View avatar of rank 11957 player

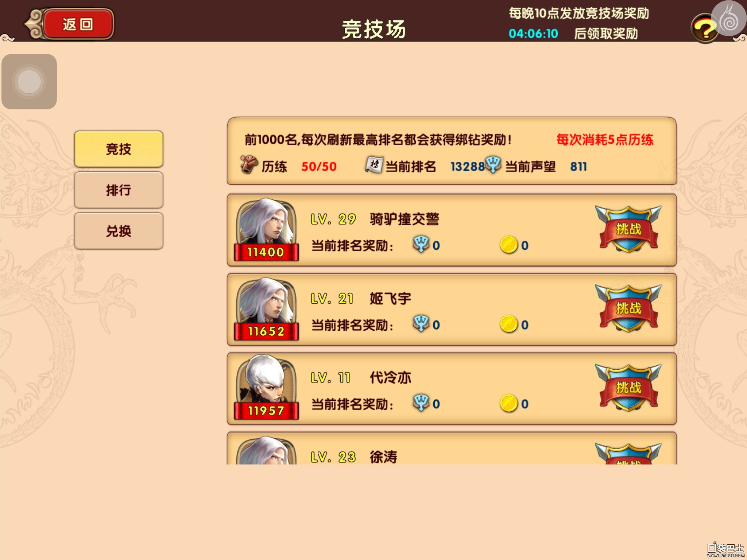pos(266,387)
